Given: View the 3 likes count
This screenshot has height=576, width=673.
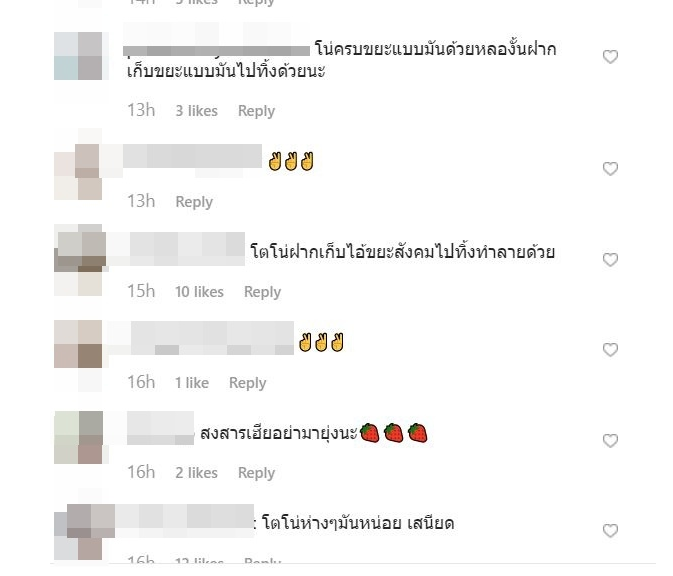Looking at the screenshot, I should click(197, 111).
